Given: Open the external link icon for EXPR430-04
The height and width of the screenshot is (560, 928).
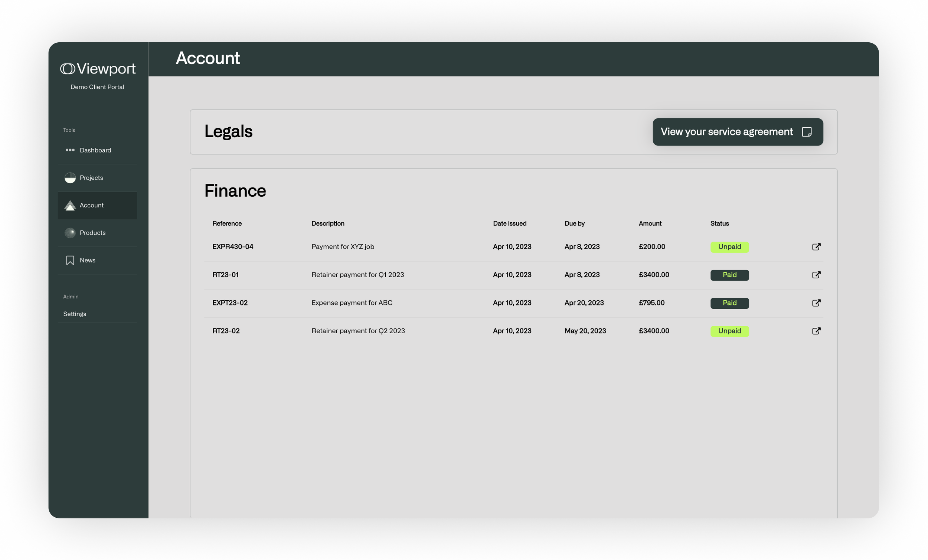Looking at the screenshot, I should click(817, 247).
